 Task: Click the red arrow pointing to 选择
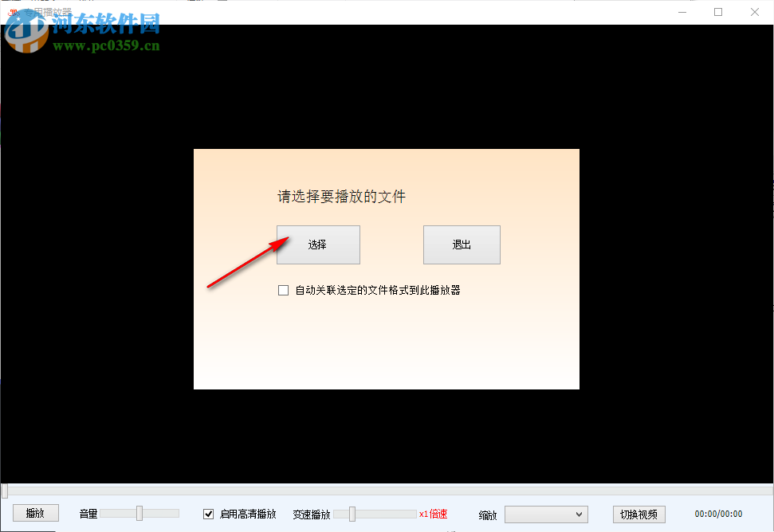pyautogui.click(x=247, y=263)
